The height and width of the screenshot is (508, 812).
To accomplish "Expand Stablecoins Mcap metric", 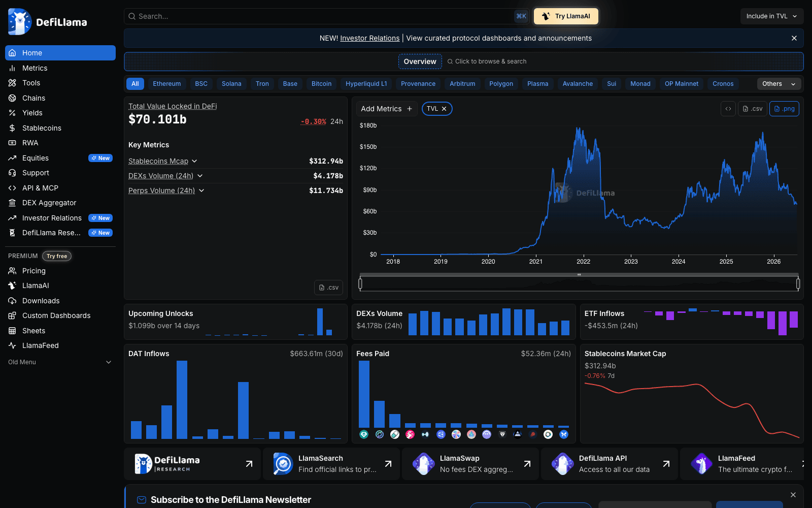I will pos(163,161).
